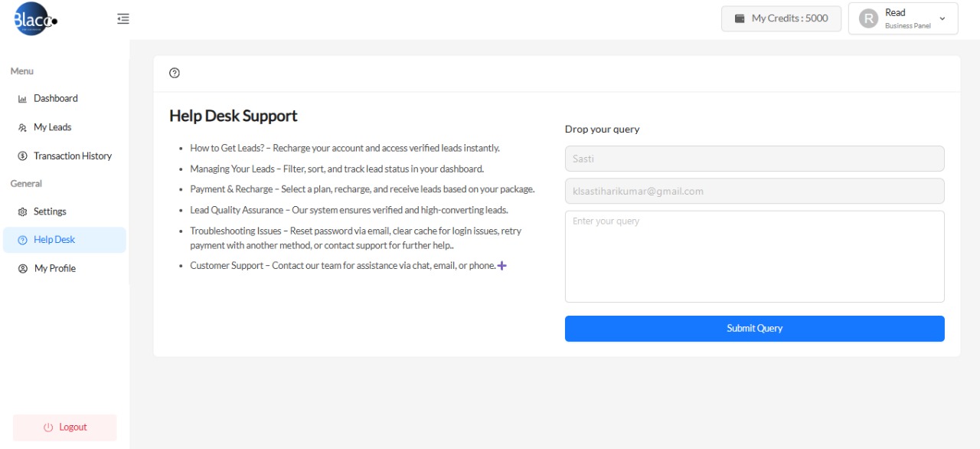Click the Help Desk question mark sidebar icon

click(x=22, y=241)
